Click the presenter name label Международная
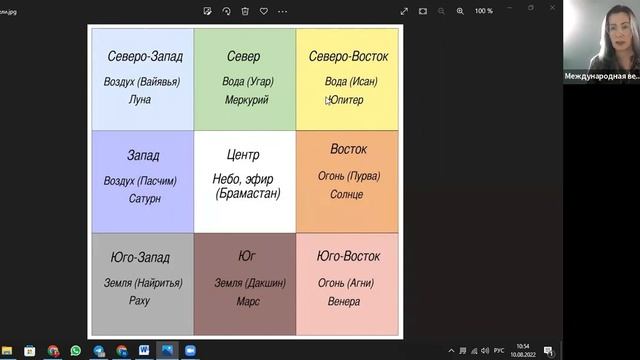The width and height of the screenshot is (640, 360). (x=602, y=76)
